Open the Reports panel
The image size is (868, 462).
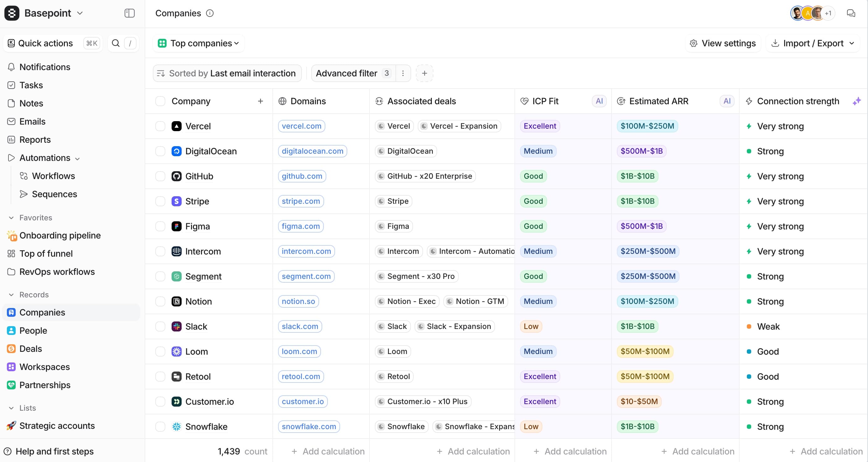[x=35, y=139]
